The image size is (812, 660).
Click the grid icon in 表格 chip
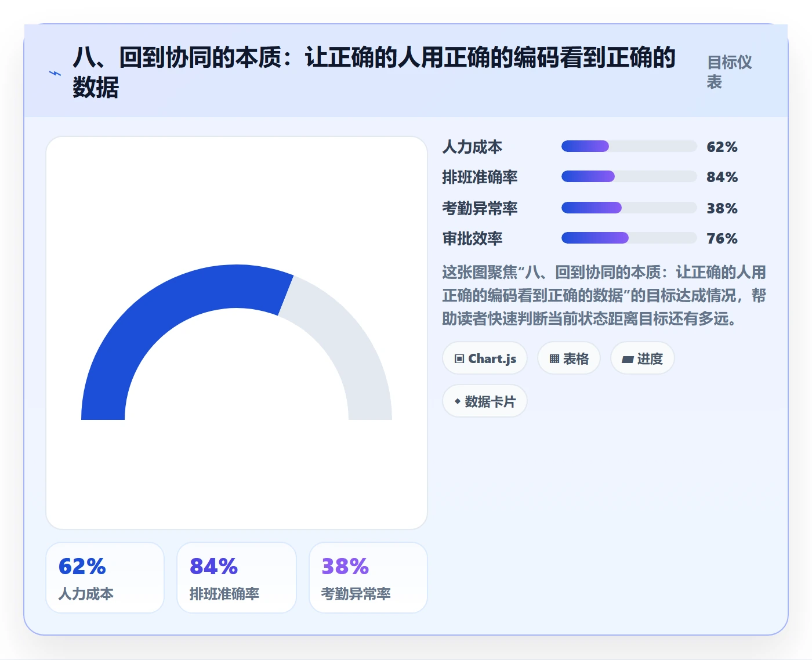[x=554, y=359]
